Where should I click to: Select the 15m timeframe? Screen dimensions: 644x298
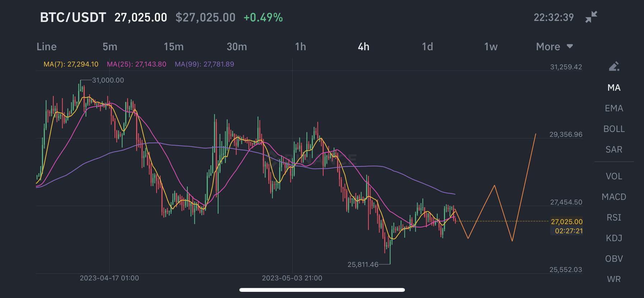click(174, 47)
